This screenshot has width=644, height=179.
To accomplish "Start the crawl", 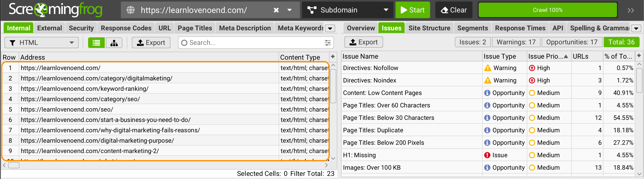I will (x=413, y=10).
